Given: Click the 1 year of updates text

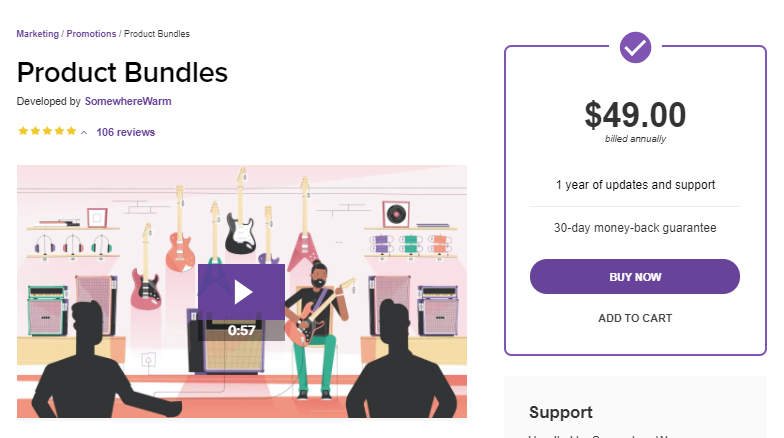Looking at the screenshot, I should [635, 185].
